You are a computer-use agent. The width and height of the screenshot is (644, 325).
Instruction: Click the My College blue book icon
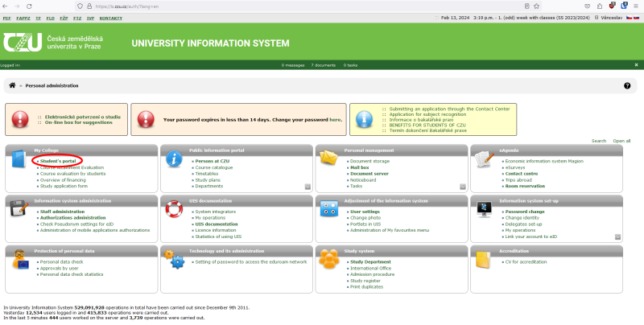19,161
